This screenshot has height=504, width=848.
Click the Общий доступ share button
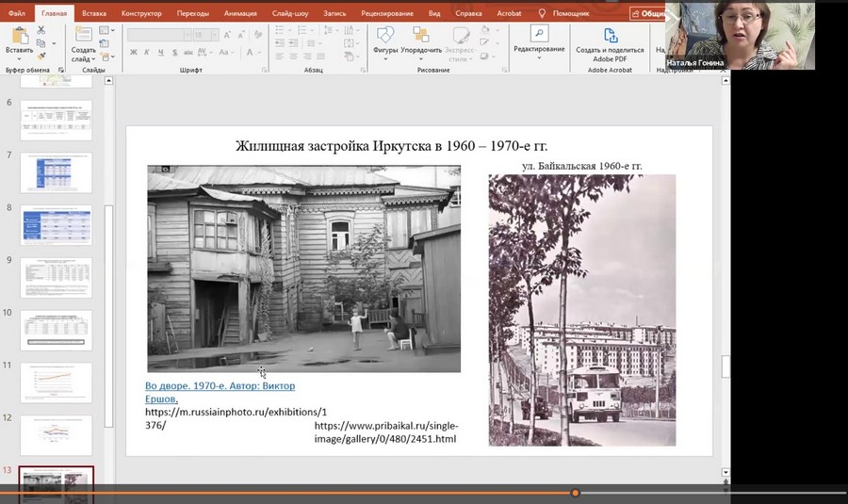point(646,13)
